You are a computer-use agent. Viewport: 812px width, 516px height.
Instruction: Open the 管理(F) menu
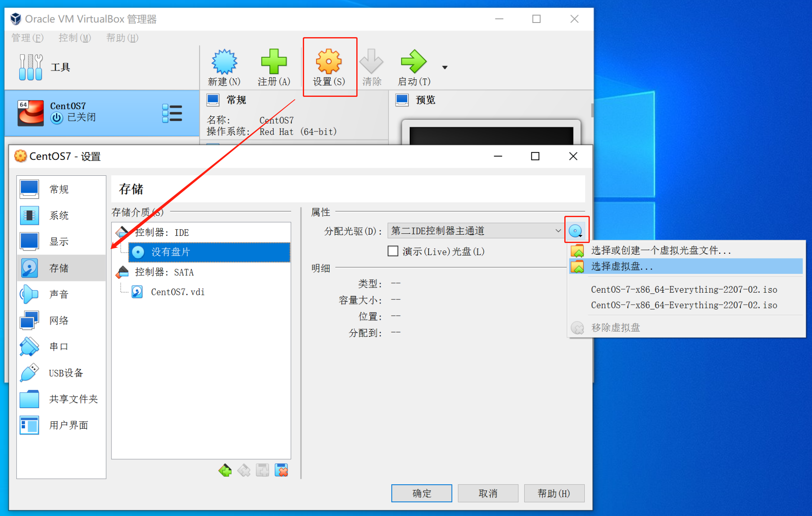pos(27,38)
